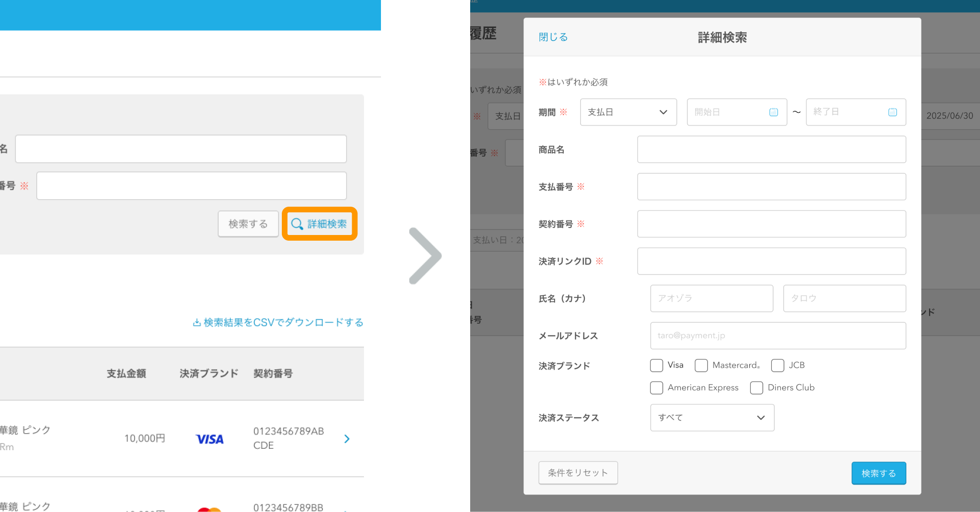The height and width of the screenshot is (512, 980).
Task: Open the 開始日 date picker calendar icon
Action: pos(774,112)
